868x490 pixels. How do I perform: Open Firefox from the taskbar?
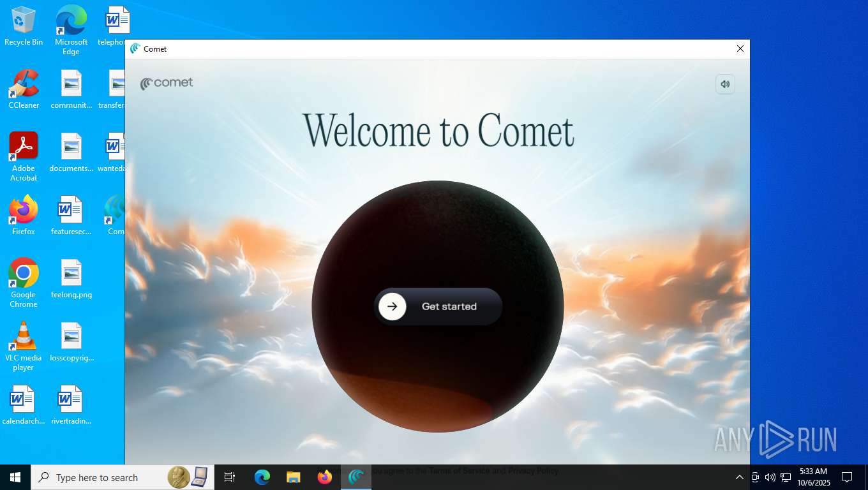tap(325, 477)
